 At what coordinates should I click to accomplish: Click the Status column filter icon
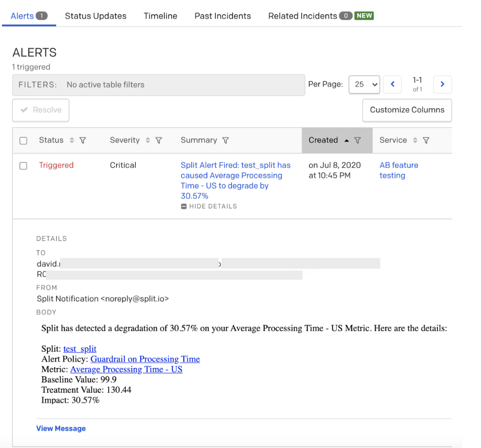coord(83,140)
